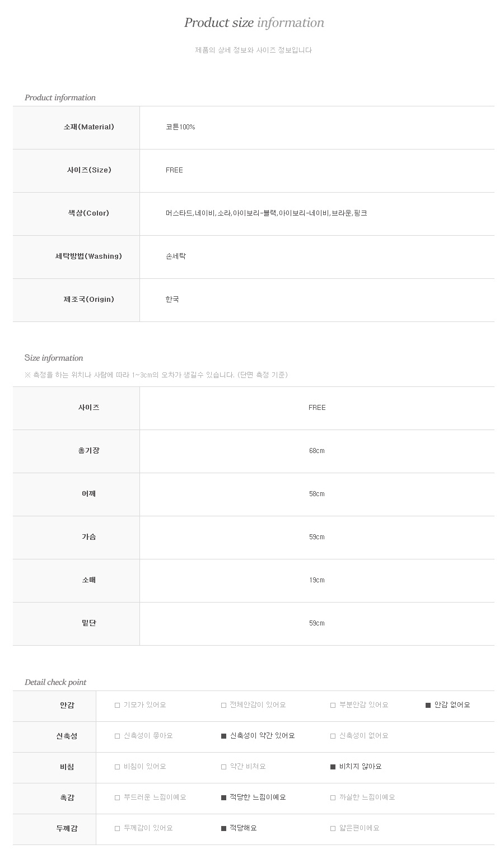The width and height of the screenshot is (504, 868).
Task: Tick the '까실한 느낌이에요' checkbox
Action: pyautogui.click(x=333, y=798)
